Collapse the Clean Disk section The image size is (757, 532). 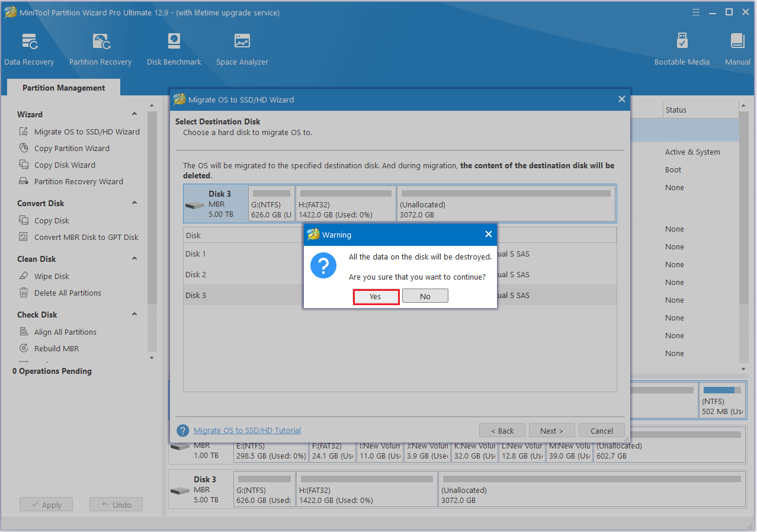[134, 258]
